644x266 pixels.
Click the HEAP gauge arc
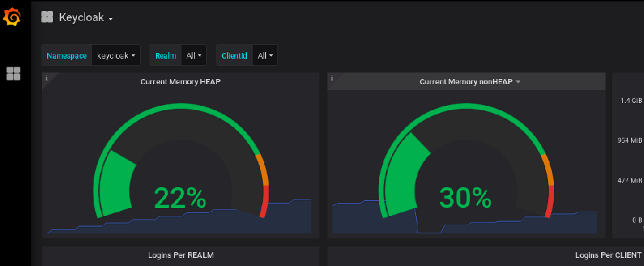click(x=181, y=160)
